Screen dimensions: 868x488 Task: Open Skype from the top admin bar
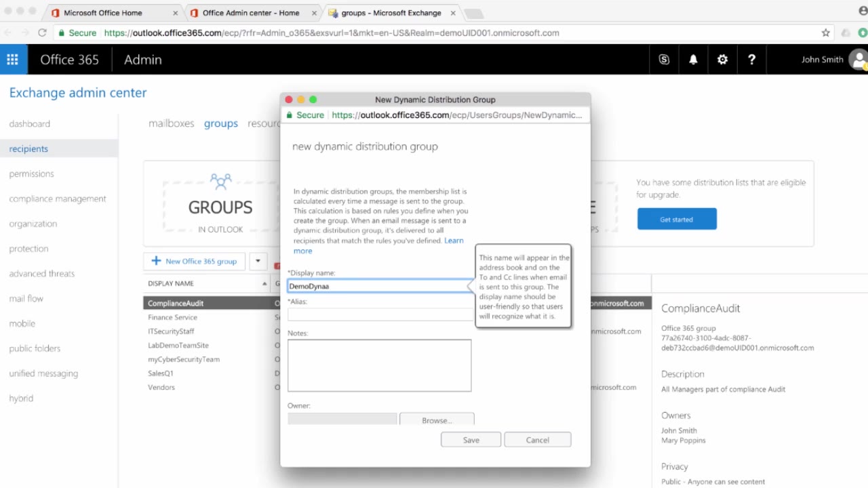[664, 60]
